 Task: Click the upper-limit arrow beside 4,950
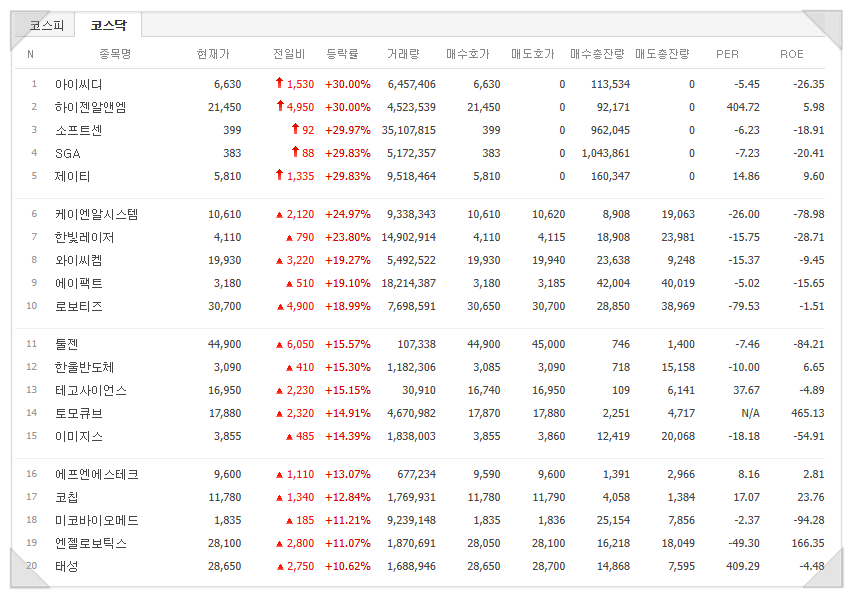pyautogui.click(x=280, y=106)
